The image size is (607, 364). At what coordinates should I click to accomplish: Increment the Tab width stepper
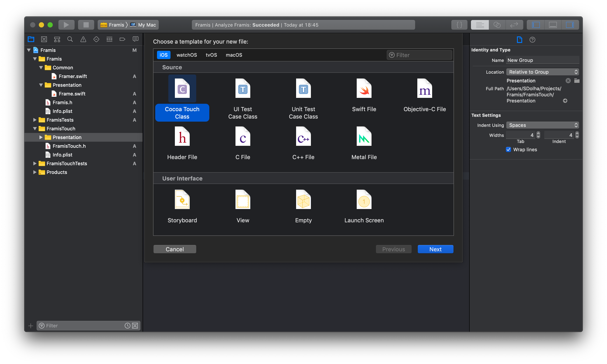coord(538,133)
